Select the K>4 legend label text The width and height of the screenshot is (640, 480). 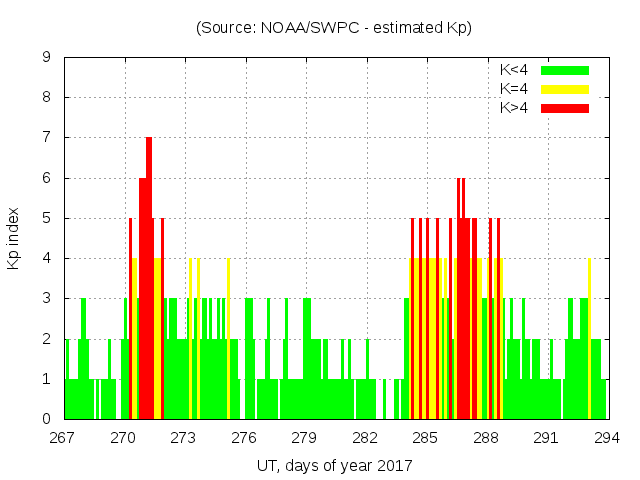[514, 107]
